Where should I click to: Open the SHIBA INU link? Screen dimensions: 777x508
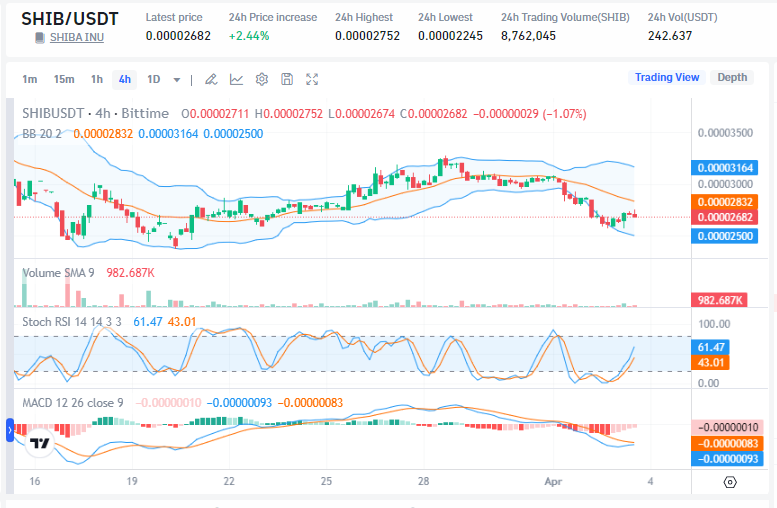click(x=77, y=38)
